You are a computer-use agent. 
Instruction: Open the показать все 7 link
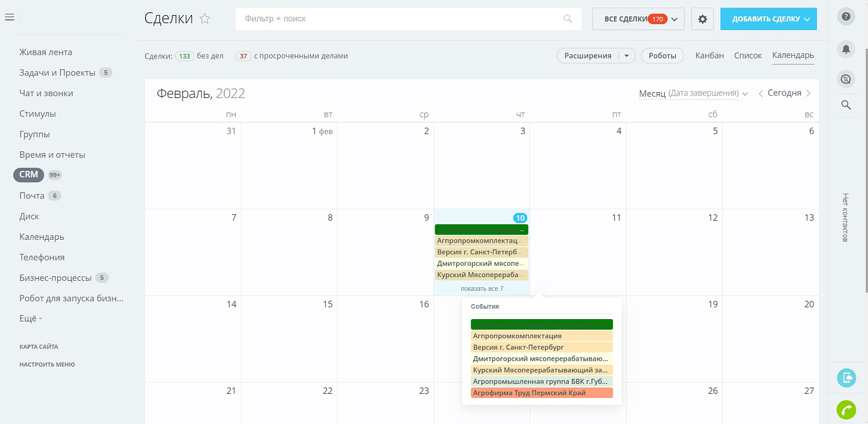click(481, 288)
